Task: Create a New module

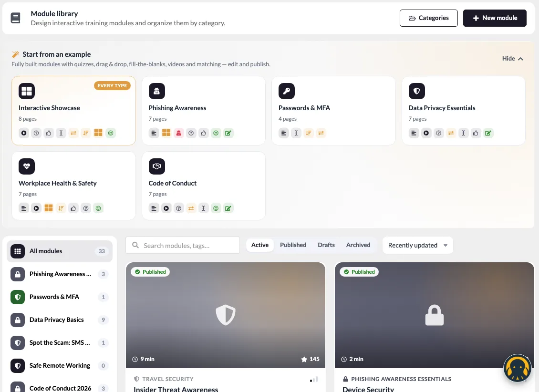Action: [495, 18]
